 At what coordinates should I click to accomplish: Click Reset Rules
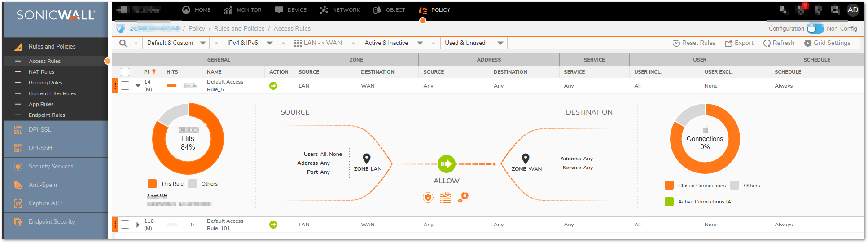694,43
